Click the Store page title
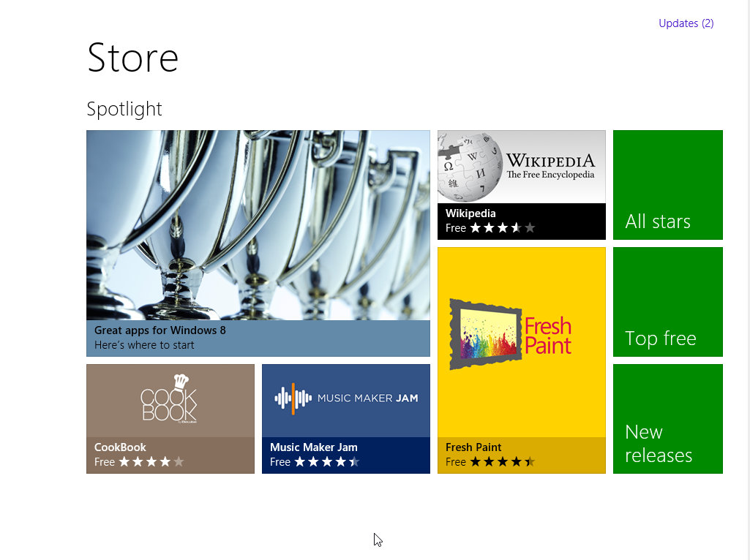 click(133, 58)
